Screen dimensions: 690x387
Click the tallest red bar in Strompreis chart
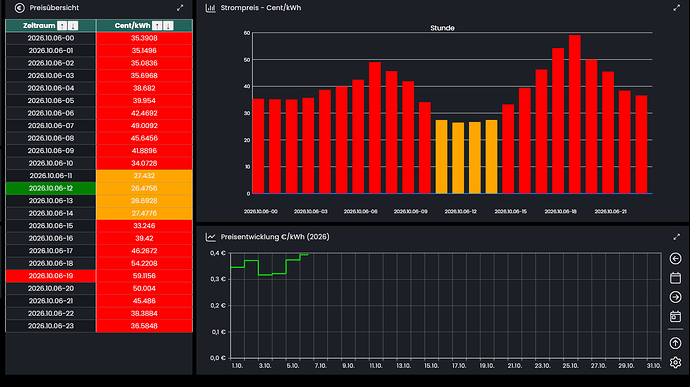click(x=575, y=114)
